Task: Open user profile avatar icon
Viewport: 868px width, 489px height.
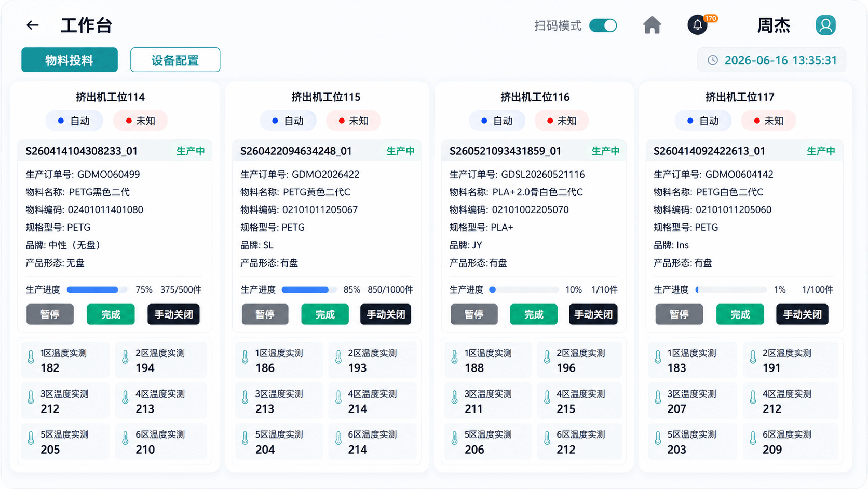Action: pos(825,25)
